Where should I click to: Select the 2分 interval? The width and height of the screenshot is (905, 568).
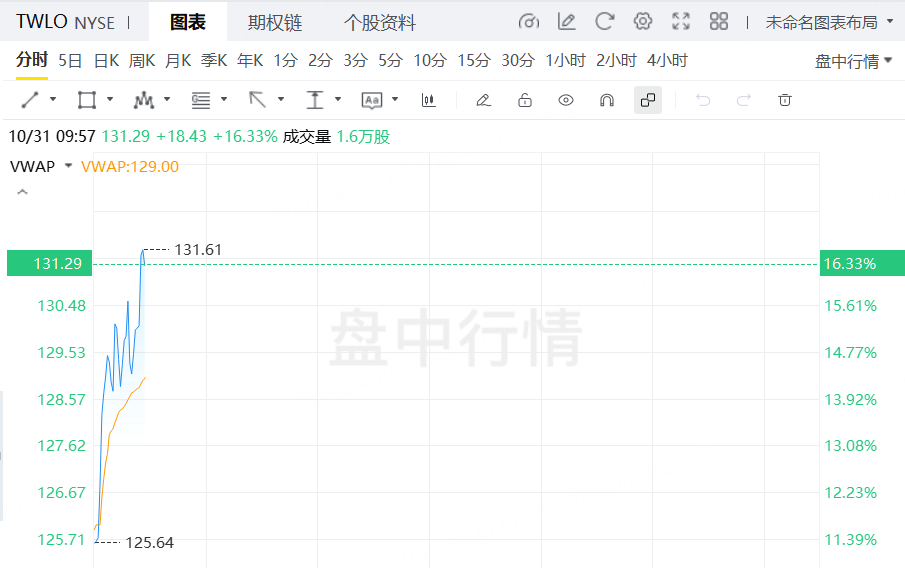point(320,60)
